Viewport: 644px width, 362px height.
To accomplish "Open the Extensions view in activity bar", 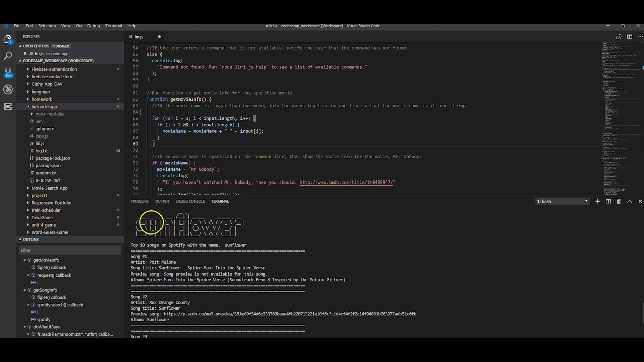I will tap(8, 106).
